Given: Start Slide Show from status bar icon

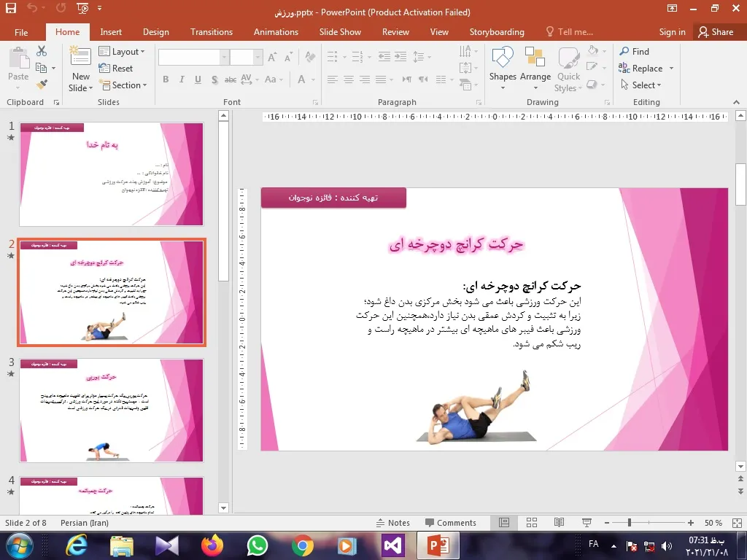Looking at the screenshot, I should point(587,523).
